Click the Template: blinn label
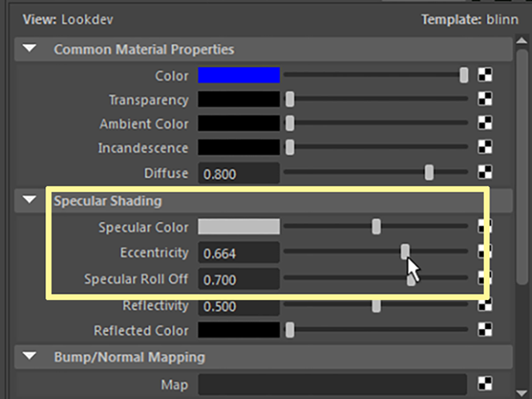The height and width of the screenshot is (399, 532). coord(470,19)
